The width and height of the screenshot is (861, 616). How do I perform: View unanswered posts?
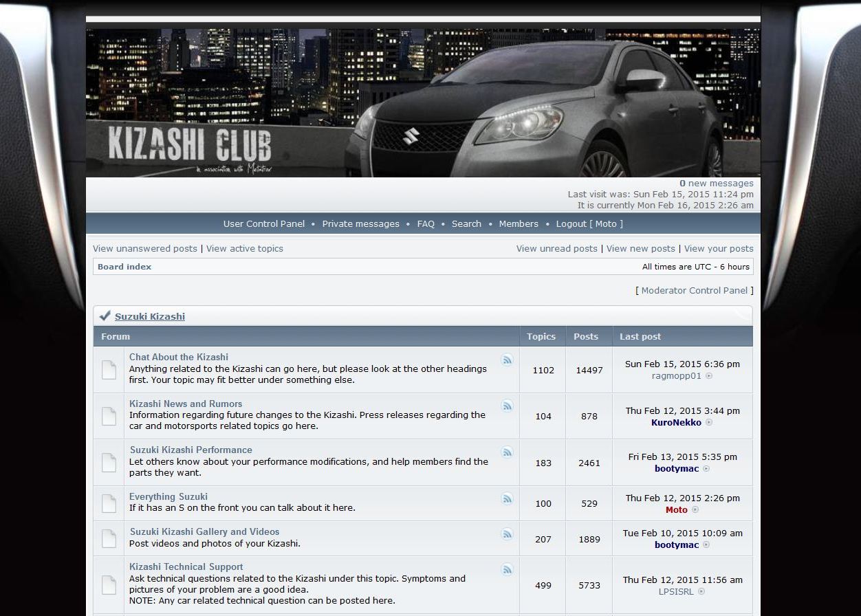pos(145,248)
